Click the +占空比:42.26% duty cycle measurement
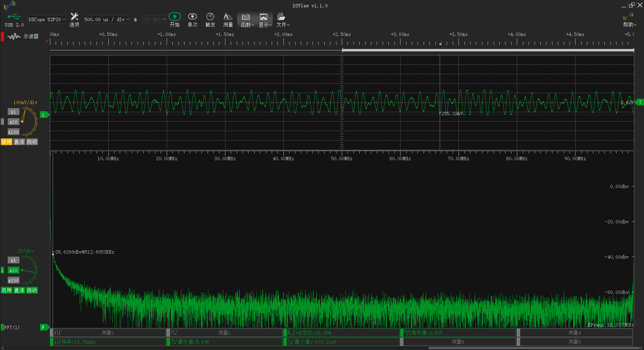This screenshot has width=644, height=350. click(341, 333)
